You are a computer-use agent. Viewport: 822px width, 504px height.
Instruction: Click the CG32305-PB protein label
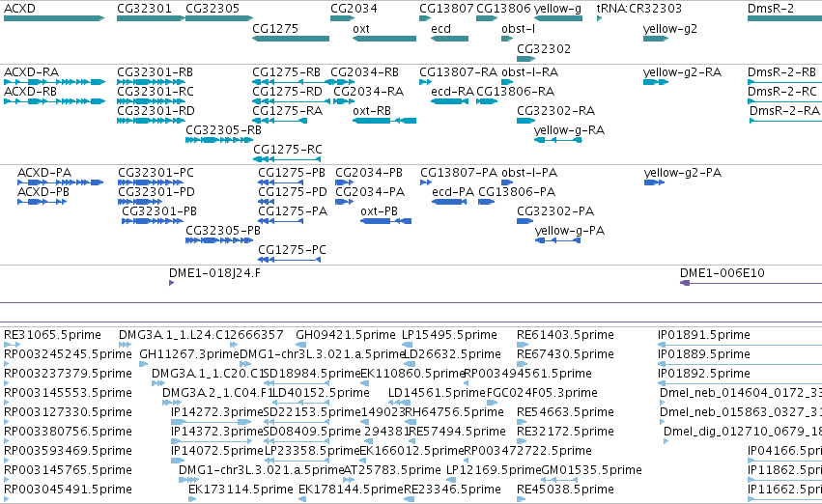[x=223, y=231]
